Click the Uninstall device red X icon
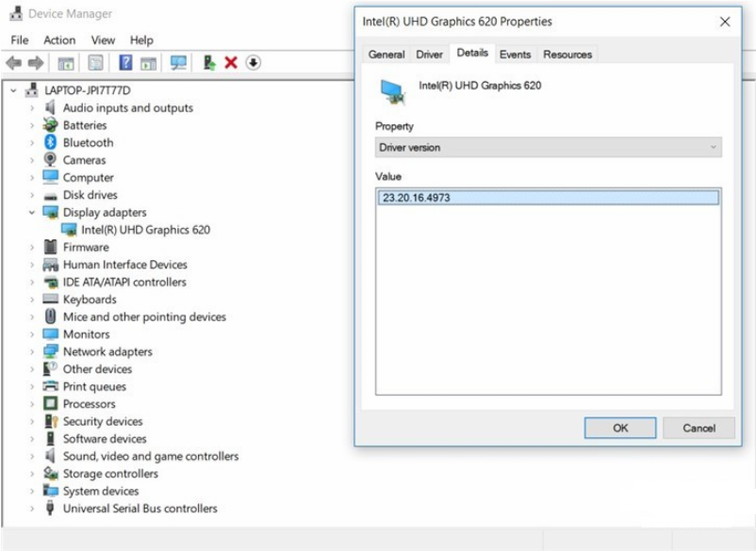This screenshot has height=551, width=756. point(233,63)
